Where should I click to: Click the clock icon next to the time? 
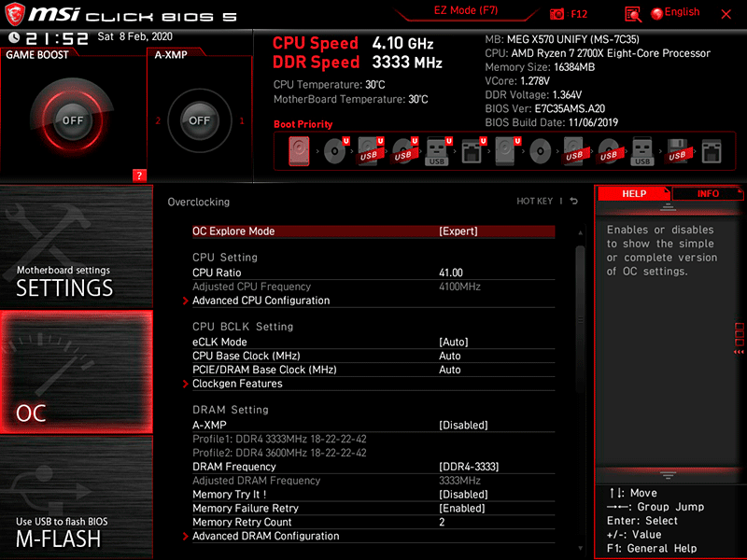[14, 37]
